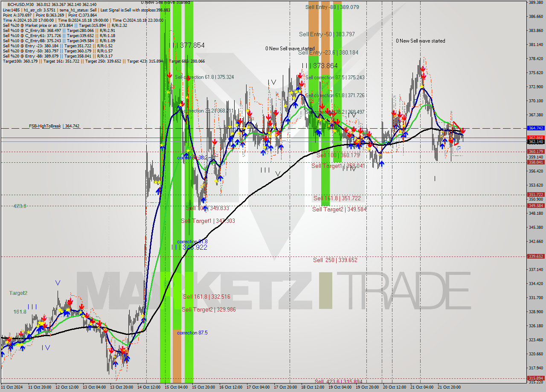The width and height of the screenshot is (546, 392).
Task: Select the 326.180 price axis value
Action: pyautogui.click(x=536, y=326)
